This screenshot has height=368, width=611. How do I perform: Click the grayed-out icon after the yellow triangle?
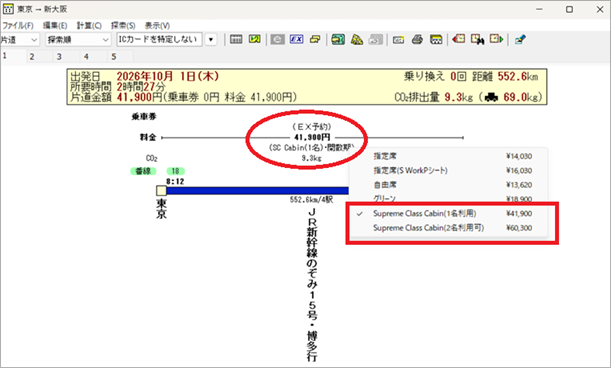(376, 39)
